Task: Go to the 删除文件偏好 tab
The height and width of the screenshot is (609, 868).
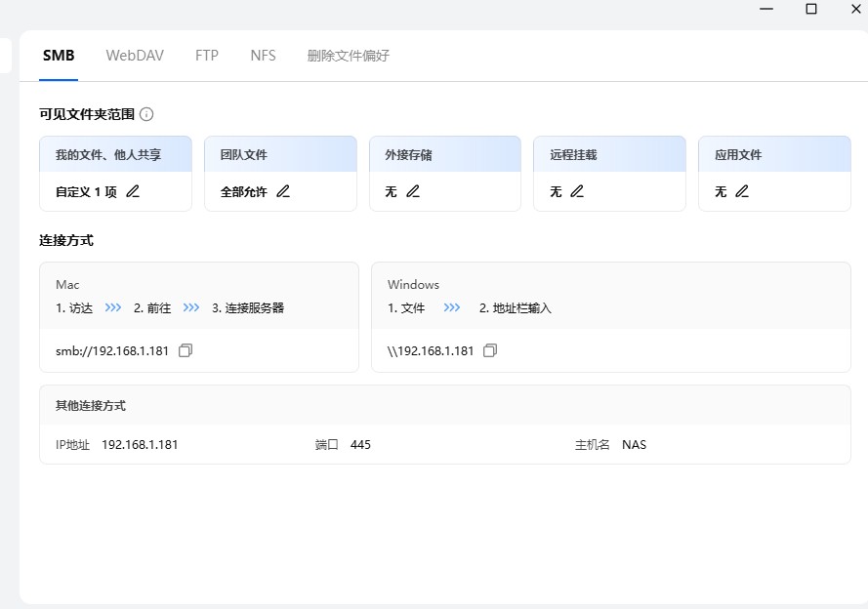Action: click(x=348, y=56)
